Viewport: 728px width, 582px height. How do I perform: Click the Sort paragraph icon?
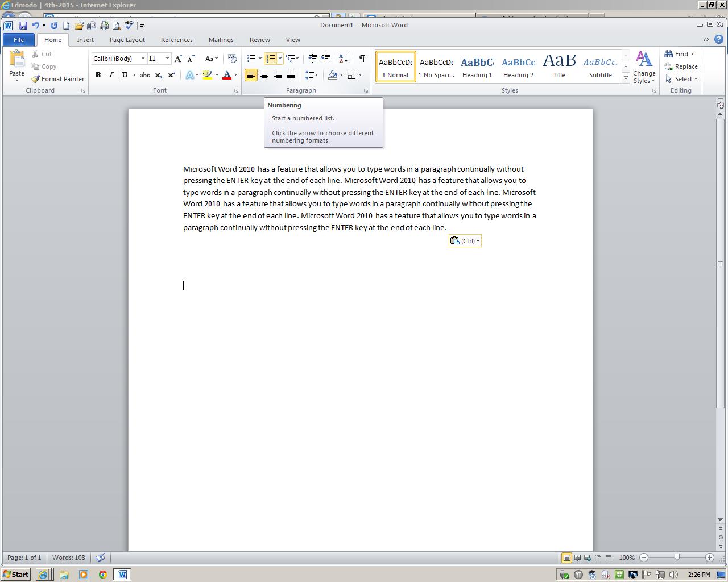point(343,59)
